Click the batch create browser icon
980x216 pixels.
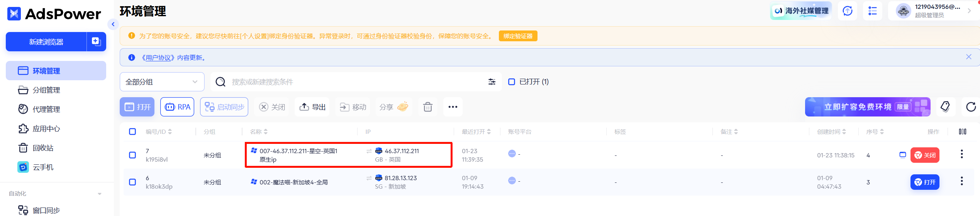coord(96,42)
